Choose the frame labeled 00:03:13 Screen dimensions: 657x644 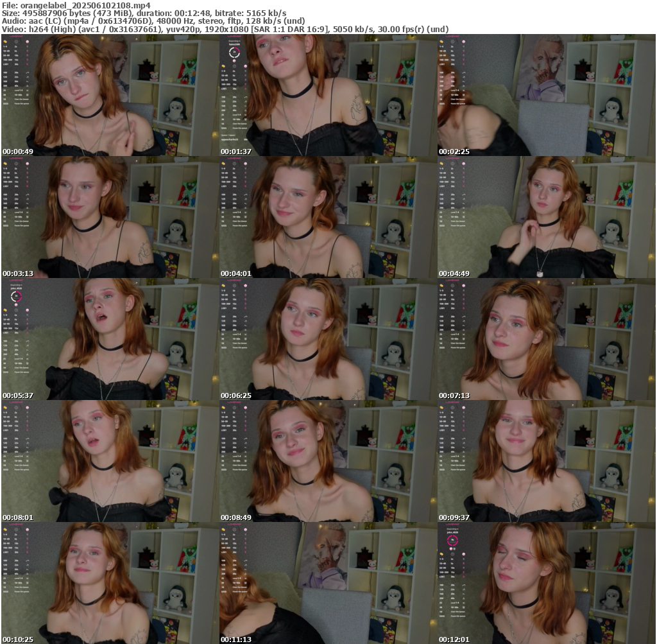click(110, 217)
